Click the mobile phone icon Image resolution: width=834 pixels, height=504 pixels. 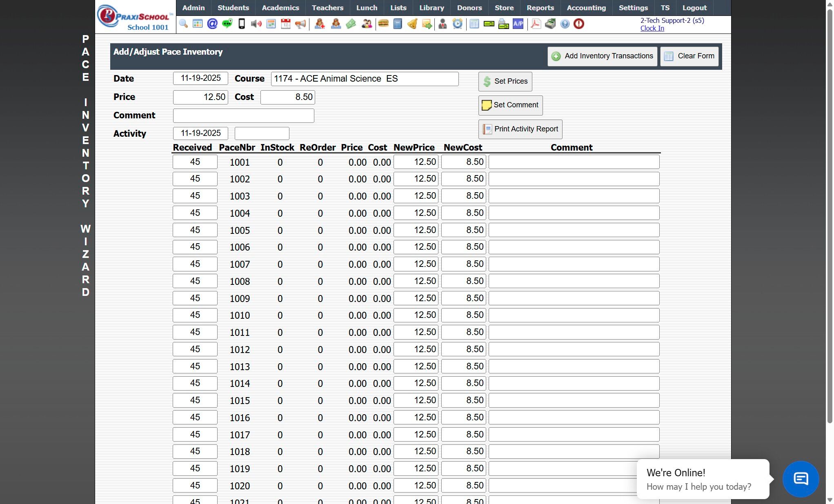(x=242, y=24)
